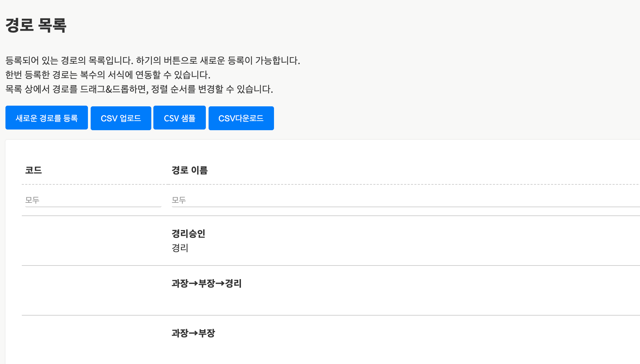Screen dimensions: 640x364
Task: Open the 과장→부장 route entry
Action: 193,333
